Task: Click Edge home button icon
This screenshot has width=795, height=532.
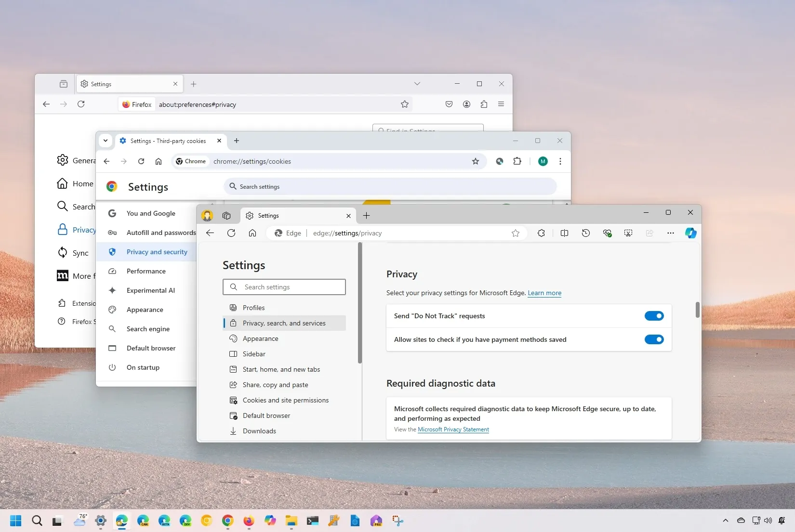Action: tap(252, 233)
